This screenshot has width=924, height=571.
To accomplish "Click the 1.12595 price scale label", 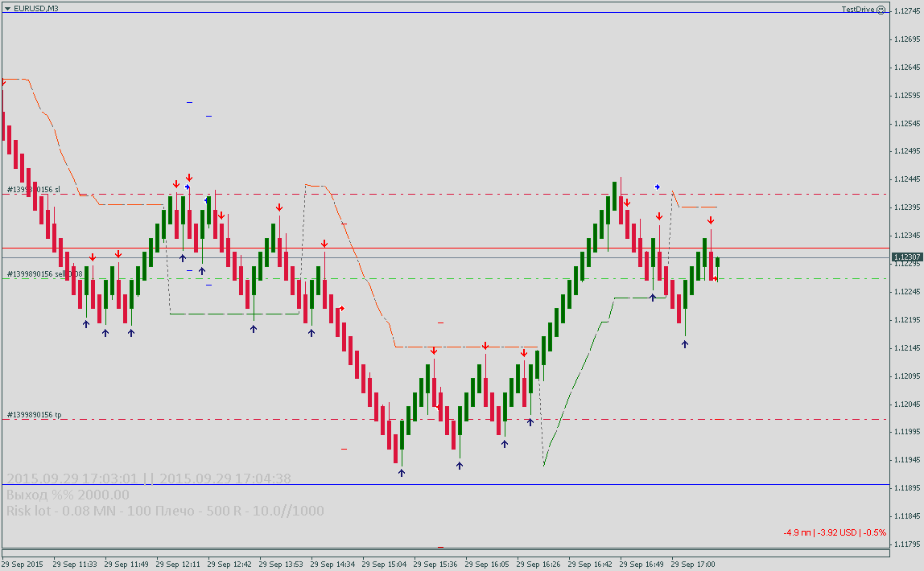I will coord(908,96).
